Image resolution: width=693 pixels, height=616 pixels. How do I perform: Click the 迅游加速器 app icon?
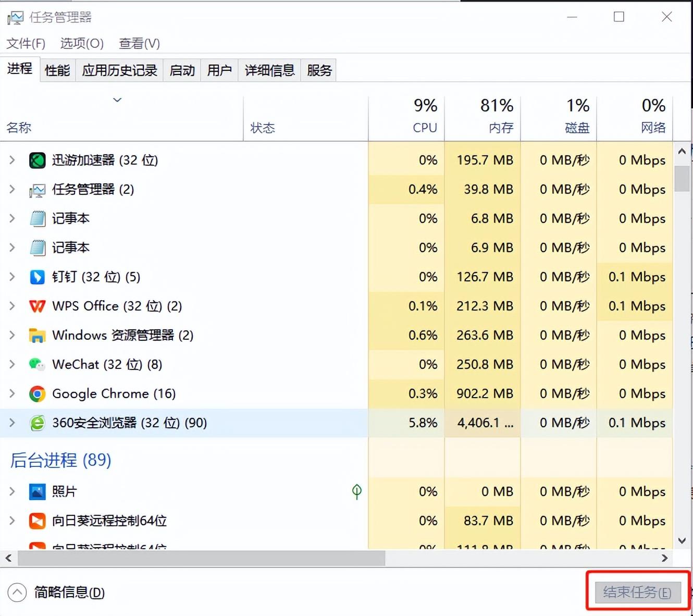37,160
